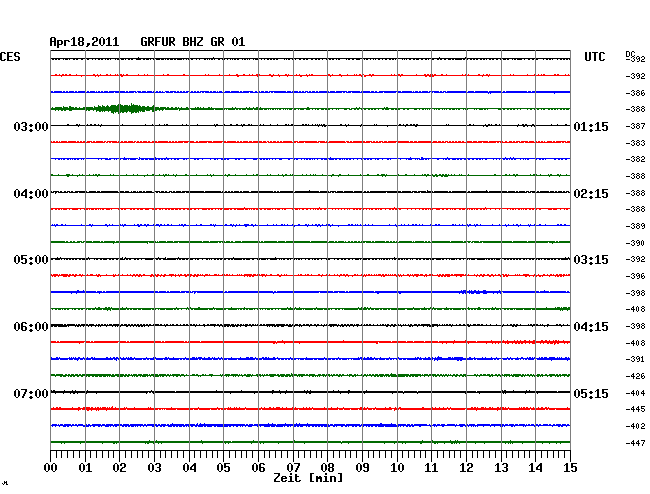This screenshot has width=650, height=494.
Task: Click the DC offset value -404
Action: point(635,393)
